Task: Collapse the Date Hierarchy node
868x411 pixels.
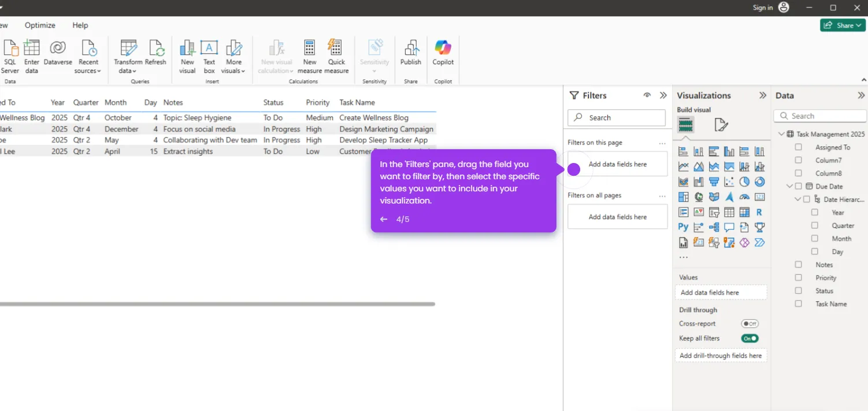Action: coord(798,199)
